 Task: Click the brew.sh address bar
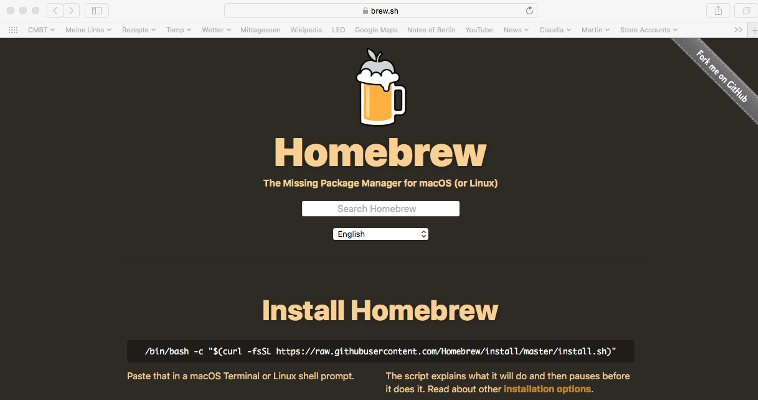[380, 10]
